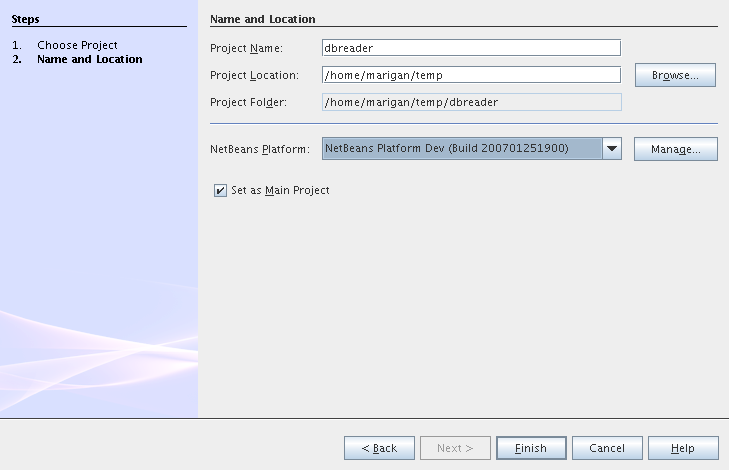Select the 'Choose Project' step in Steps

(77, 45)
